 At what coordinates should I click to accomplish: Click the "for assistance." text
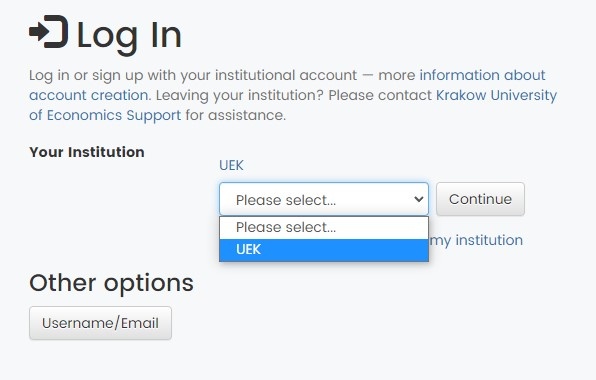(x=235, y=115)
